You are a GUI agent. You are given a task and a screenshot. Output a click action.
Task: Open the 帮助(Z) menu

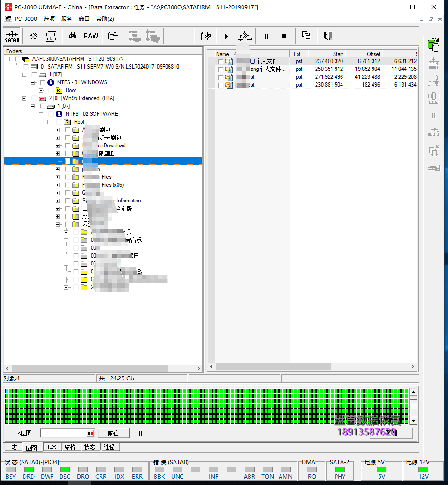(105, 19)
